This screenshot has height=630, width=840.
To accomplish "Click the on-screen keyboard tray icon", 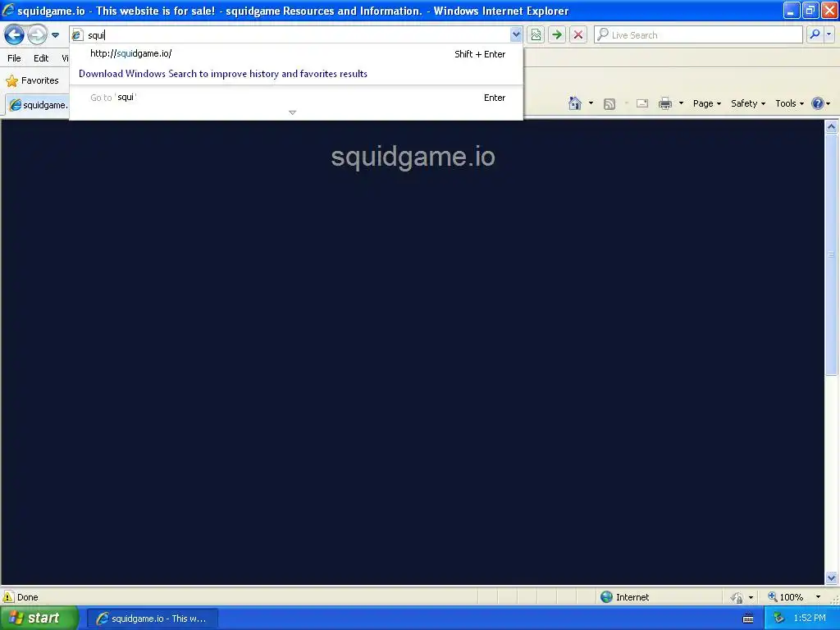I will point(748,619).
